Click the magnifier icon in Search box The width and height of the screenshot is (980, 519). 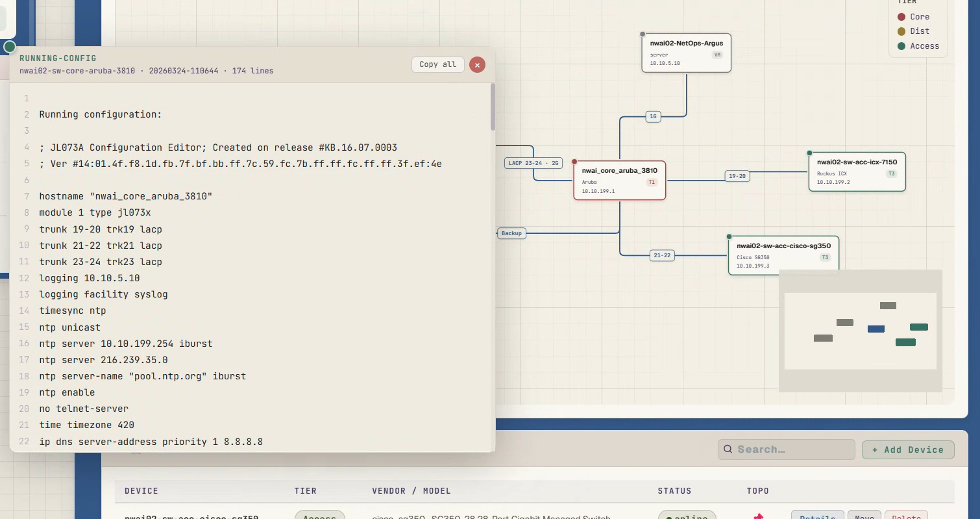pos(728,449)
